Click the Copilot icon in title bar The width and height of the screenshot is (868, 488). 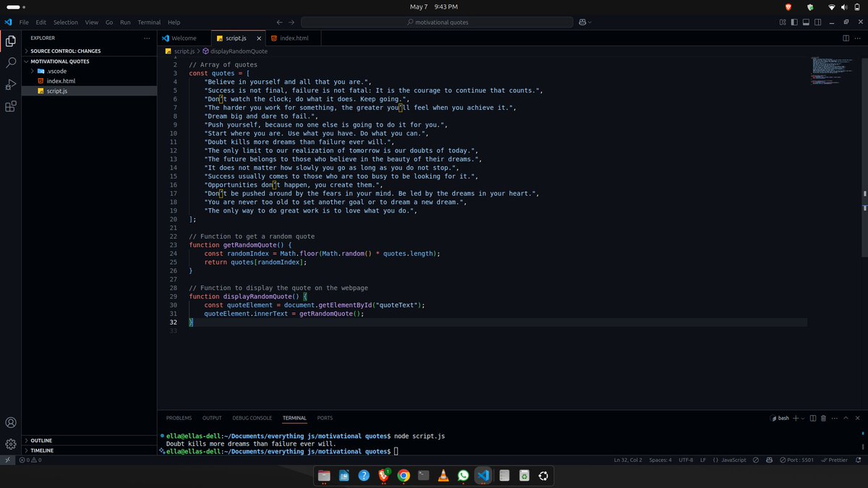pyautogui.click(x=581, y=22)
